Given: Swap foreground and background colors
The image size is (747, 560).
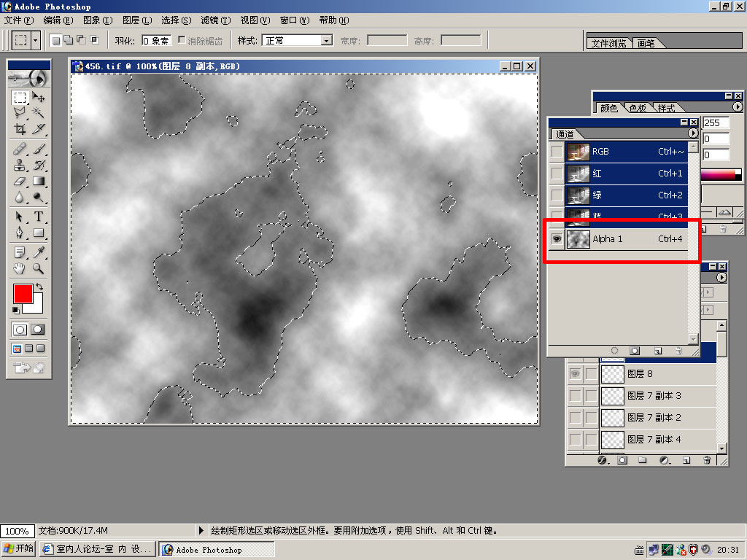Looking at the screenshot, I should 39,286.
